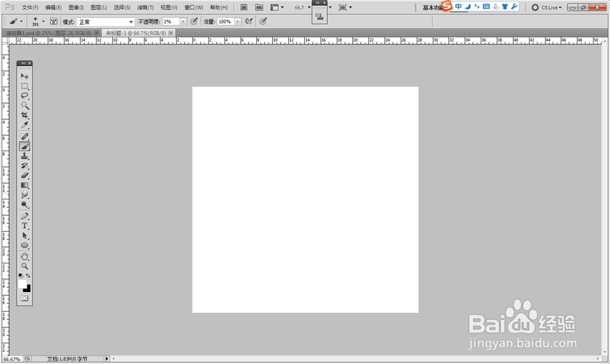Open the floating clone source panel icon
This screenshot has height=364, width=610.
point(320,16)
